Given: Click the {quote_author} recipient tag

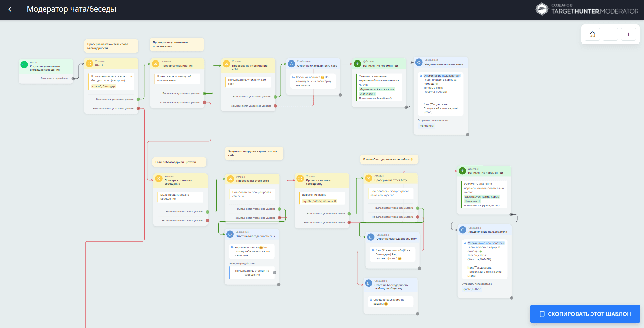Looking at the screenshot, I should [x=472, y=289].
